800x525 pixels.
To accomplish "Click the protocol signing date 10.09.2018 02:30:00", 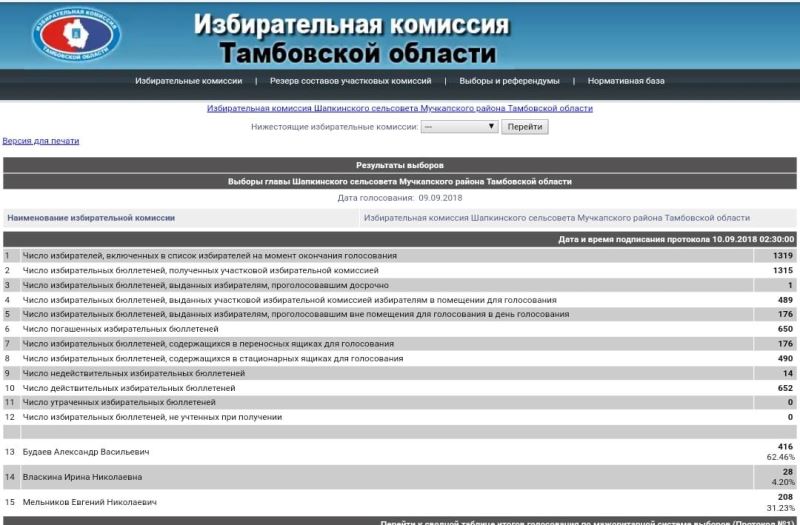I will 753,239.
